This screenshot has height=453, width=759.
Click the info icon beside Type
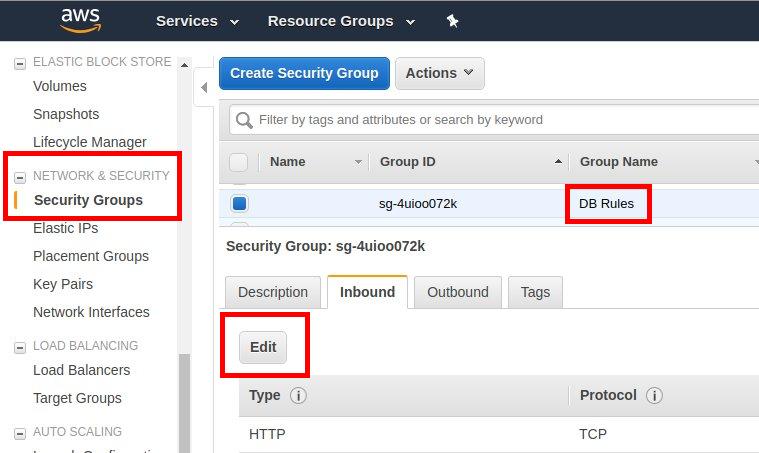(x=298, y=396)
